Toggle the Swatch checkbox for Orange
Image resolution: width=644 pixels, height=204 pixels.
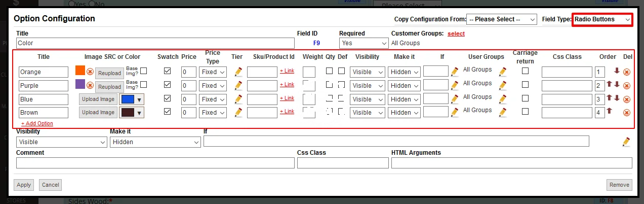[x=168, y=71]
